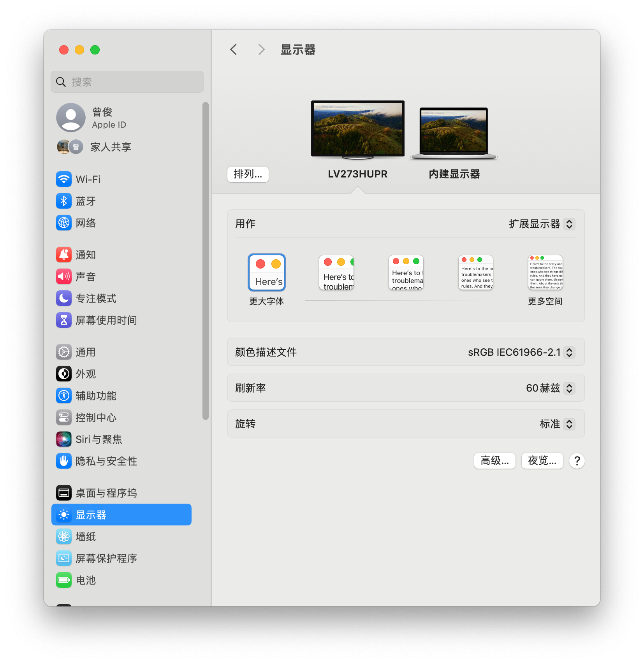Select the 更大字体 scaling option
The width and height of the screenshot is (644, 664).
[266, 272]
